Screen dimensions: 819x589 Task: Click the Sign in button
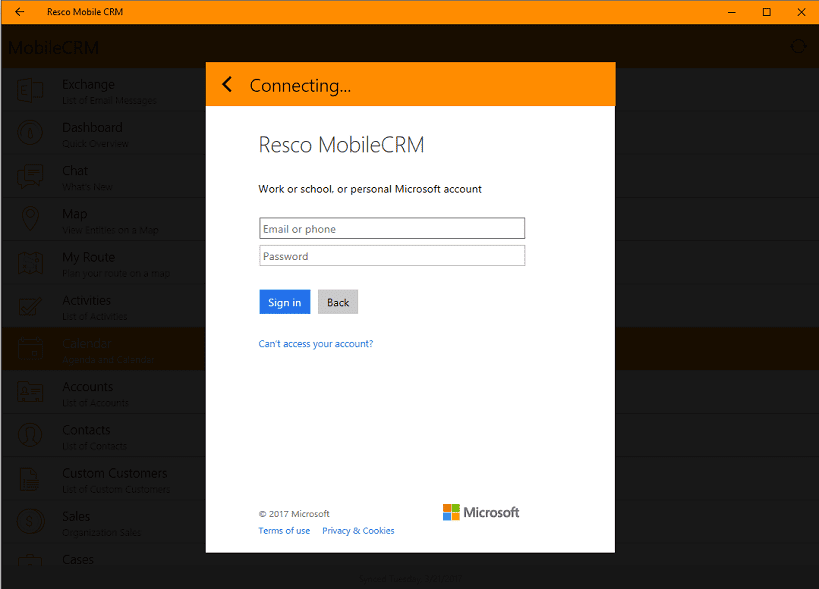(285, 302)
